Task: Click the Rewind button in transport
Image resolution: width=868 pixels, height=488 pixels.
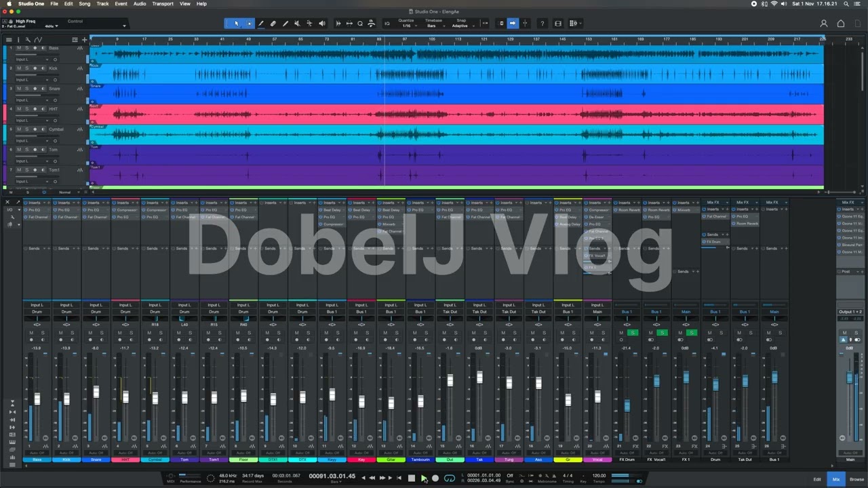Action: click(x=372, y=478)
